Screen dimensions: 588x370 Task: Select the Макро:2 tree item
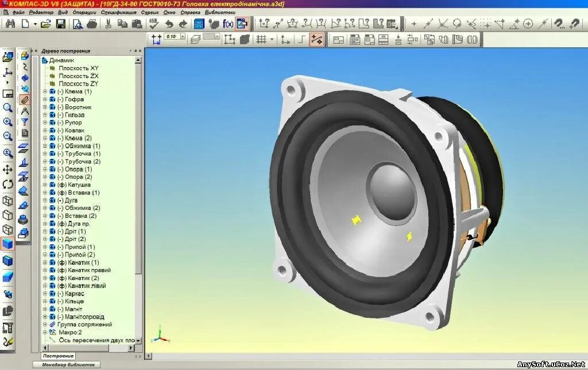coord(70,332)
